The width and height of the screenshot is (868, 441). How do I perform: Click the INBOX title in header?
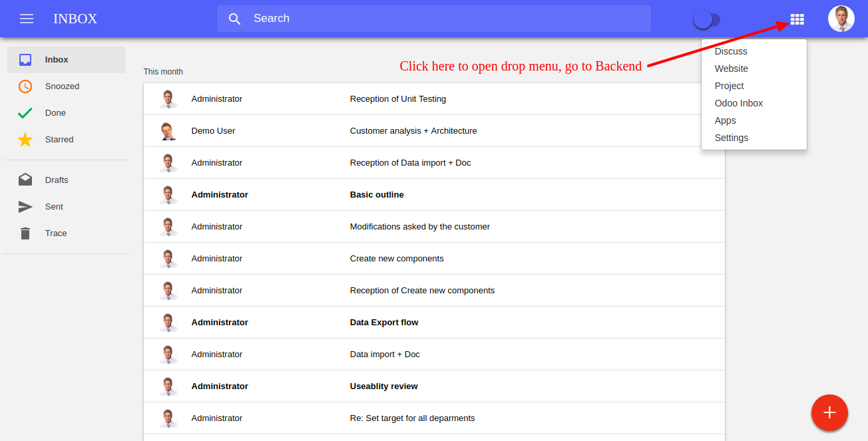[x=75, y=19]
